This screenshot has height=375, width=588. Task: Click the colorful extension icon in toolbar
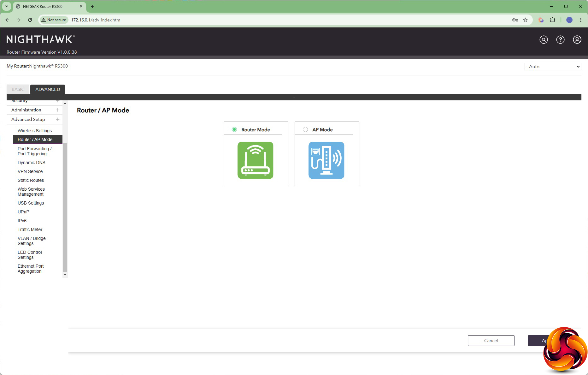click(541, 20)
